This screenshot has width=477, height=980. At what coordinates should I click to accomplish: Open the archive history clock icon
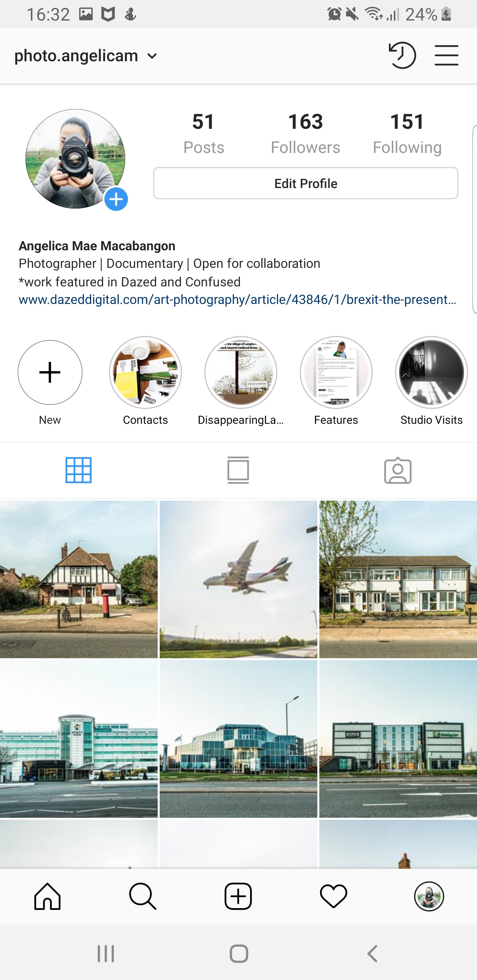[x=402, y=56]
